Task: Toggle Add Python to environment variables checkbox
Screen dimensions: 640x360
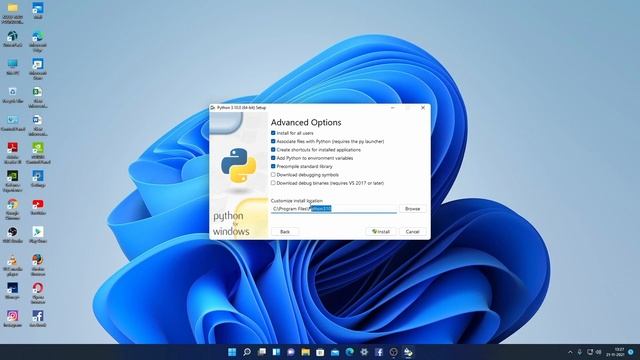Action: (x=273, y=158)
